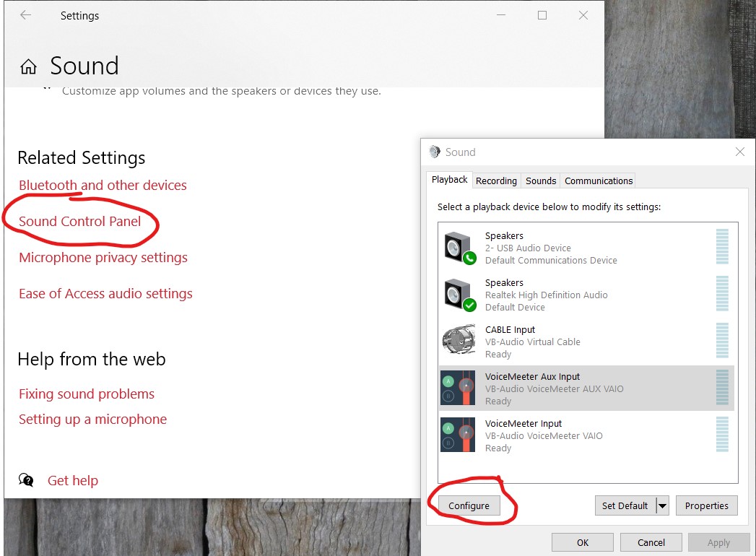
Task: Open the Set Default dropdown arrow
Action: pyautogui.click(x=662, y=506)
